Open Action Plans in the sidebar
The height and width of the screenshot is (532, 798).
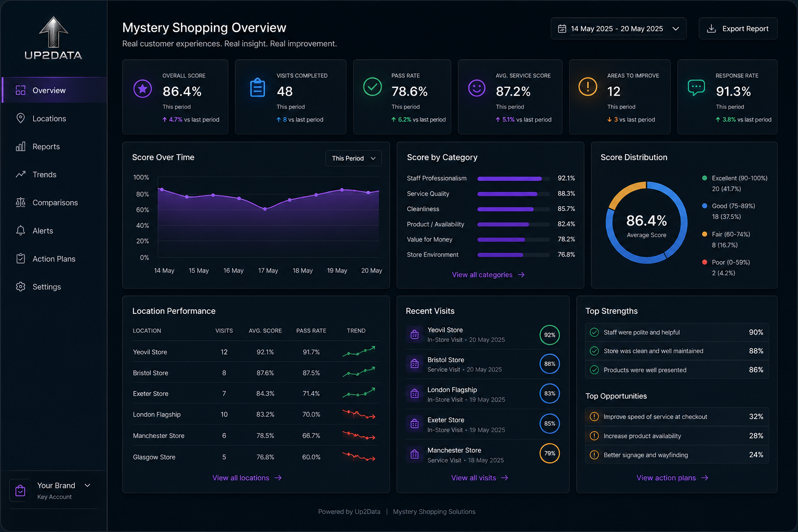pyautogui.click(x=55, y=259)
